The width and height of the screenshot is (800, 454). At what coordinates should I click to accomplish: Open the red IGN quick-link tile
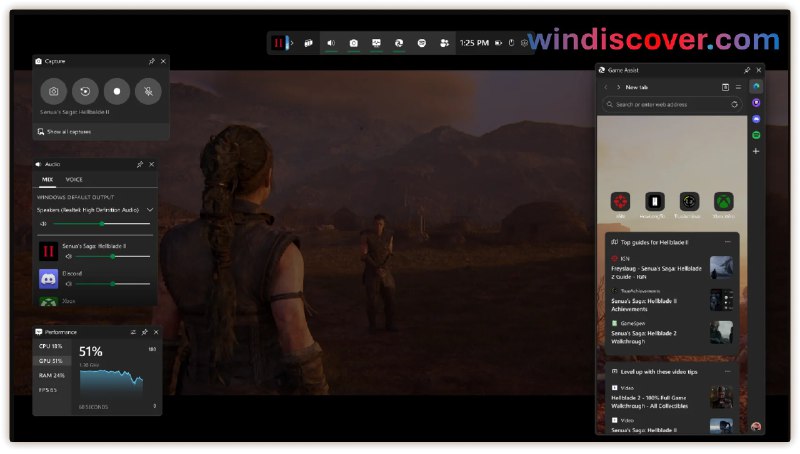[x=620, y=201]
